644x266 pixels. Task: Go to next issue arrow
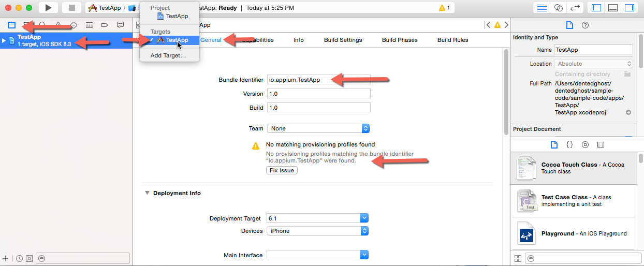coord(506,25)
